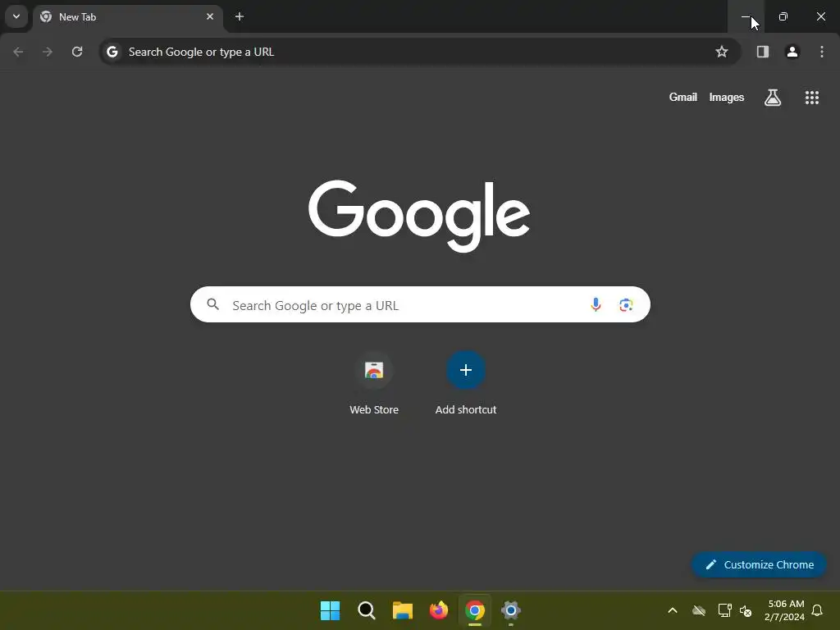840x630 pixels.
Task: Open the Chrome side panel
Action: (762, 52)
